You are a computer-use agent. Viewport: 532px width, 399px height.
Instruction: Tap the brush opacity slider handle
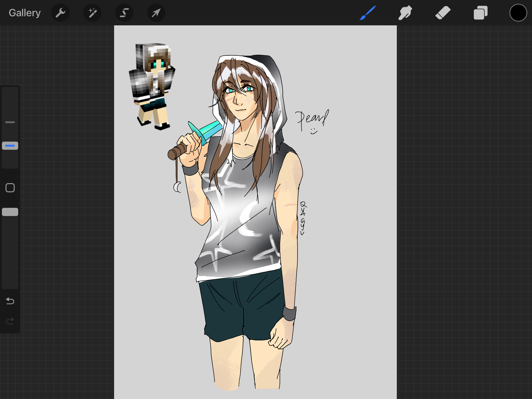(10, 212)
